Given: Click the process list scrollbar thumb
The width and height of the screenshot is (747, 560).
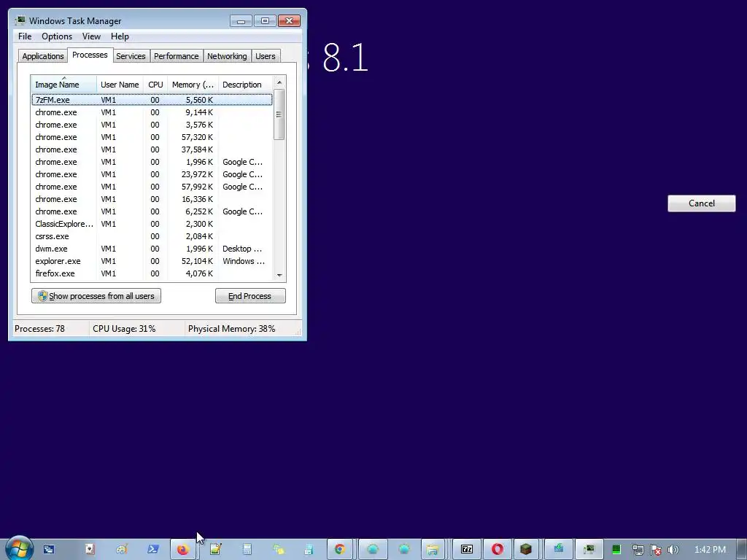Looking at the screenshot, I should click(279, 114).
